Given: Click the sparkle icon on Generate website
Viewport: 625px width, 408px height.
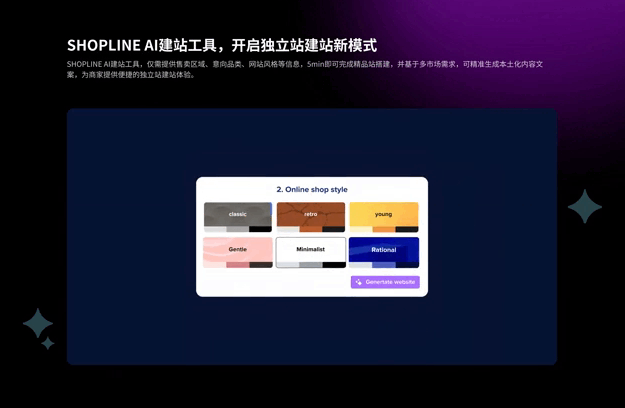Looking at the screenshot, I should pyautogui.click(x=358, y=282).
